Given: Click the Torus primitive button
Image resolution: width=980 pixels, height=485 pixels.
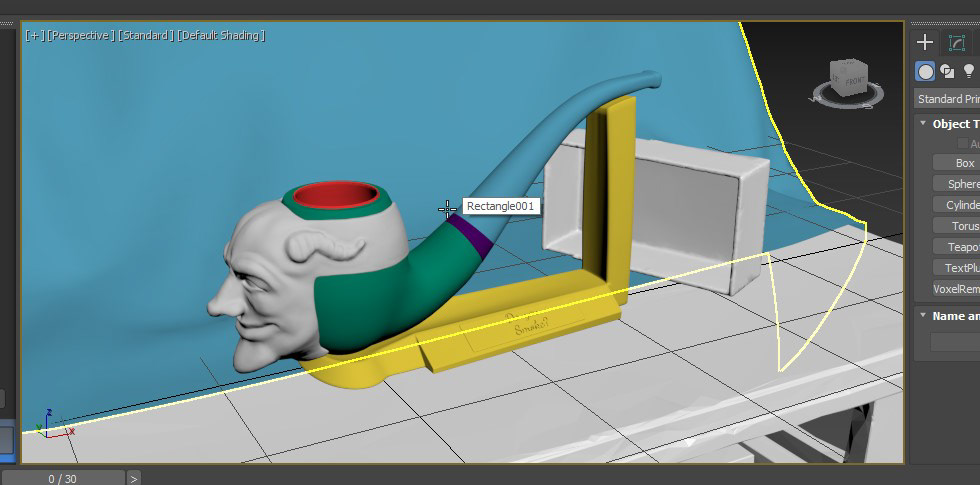Looking at the screenshot, I should 956,226.
